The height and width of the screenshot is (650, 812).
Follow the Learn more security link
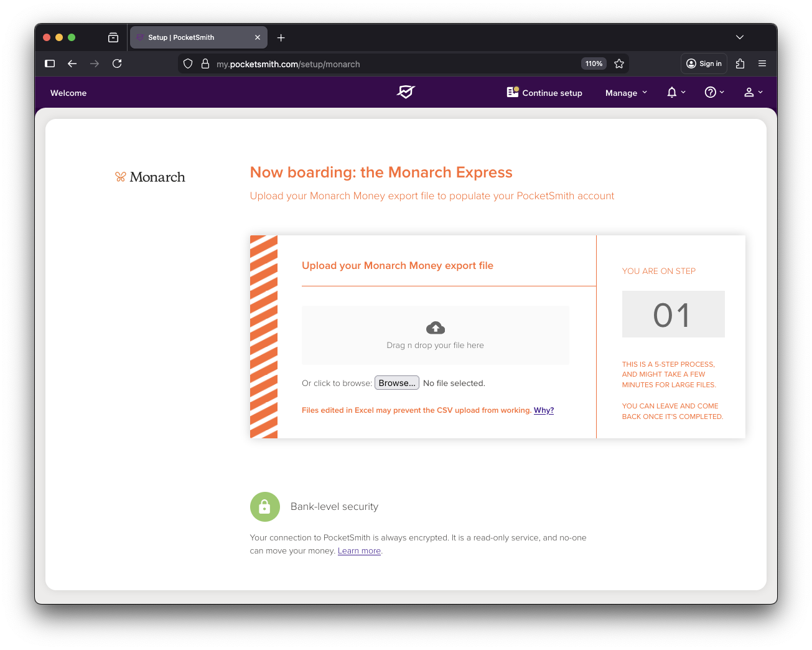click(359, 551)
